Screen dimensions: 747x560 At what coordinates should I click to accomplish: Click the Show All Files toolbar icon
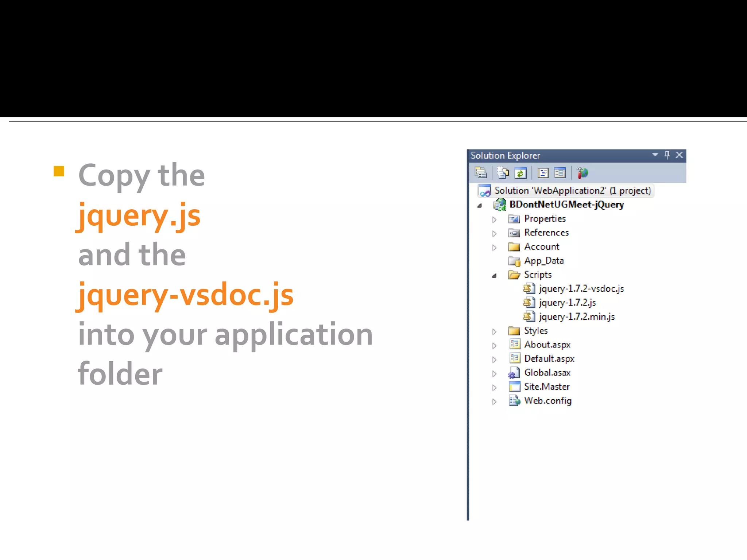point(503,173)
